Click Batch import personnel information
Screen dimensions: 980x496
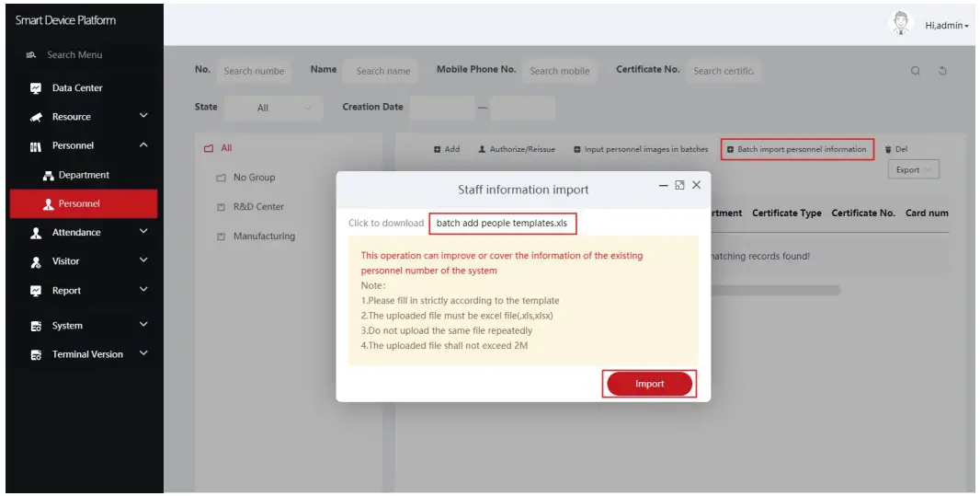(797, 149)
